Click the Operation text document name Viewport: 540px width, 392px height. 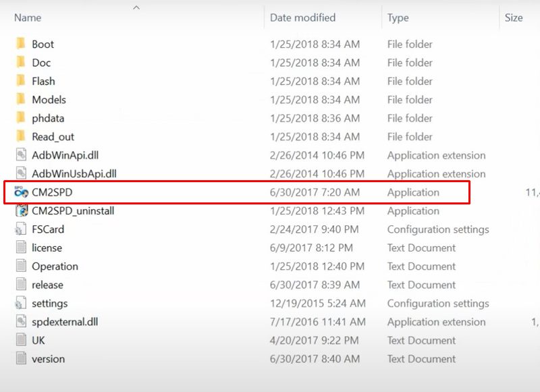tap(55, 267)
